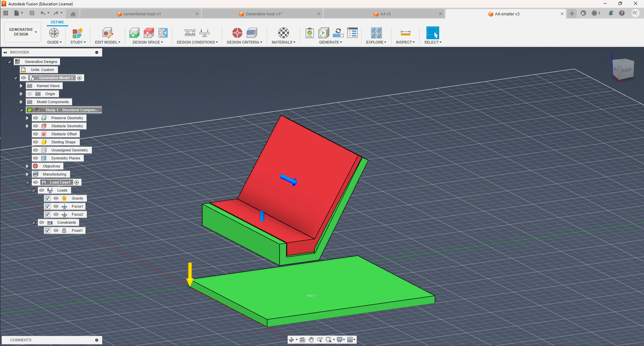Select Study 1 - Structural Component in browser
The height and width of the screenshot is (346, 644).
point(72,110)
